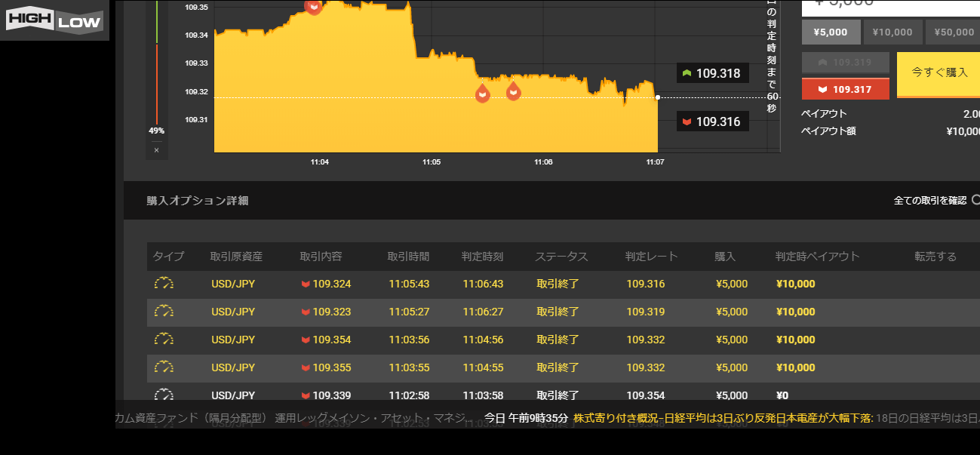Click the Low trade marker near 11:04
Viewport: 980px width, 455px height.
(x=314, y=7)
